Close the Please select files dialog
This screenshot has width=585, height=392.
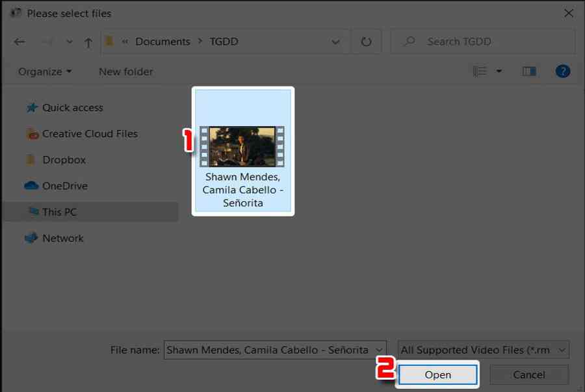pos(569,14)
